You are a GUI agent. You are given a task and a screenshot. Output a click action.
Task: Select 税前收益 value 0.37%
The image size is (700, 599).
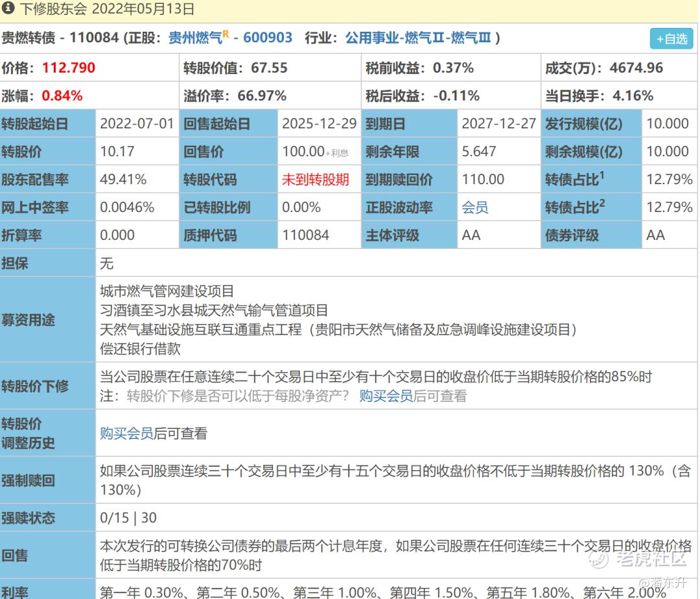pos(453,68)
